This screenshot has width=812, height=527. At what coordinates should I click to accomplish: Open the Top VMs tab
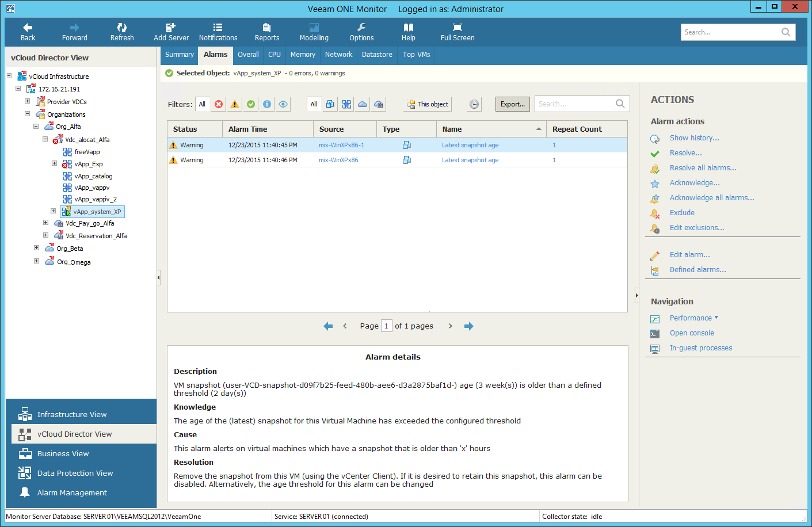coord(417,55)
